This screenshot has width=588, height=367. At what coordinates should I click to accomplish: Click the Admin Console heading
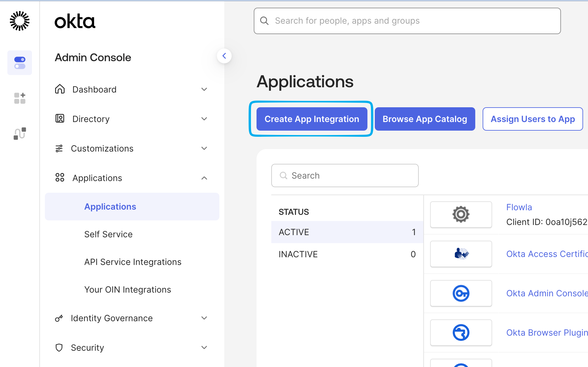click(x=93, y=57)
